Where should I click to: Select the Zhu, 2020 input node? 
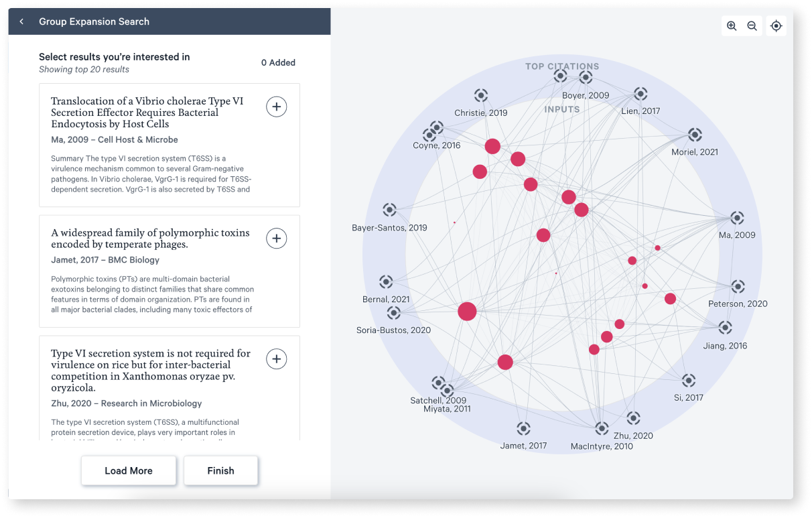[x=634, y=418]
